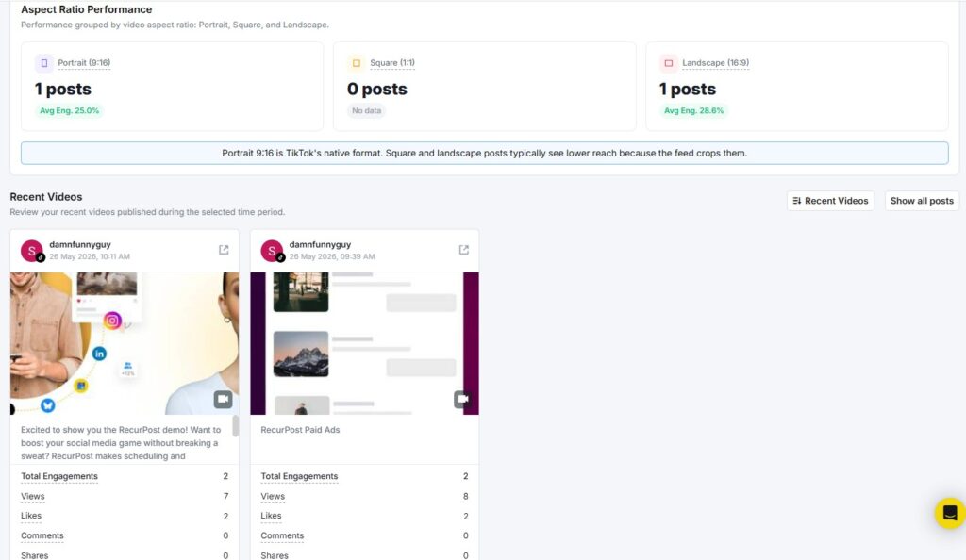
Task: Click the RecurPost Paid Ads caption
Action: [x=300, y=430]
